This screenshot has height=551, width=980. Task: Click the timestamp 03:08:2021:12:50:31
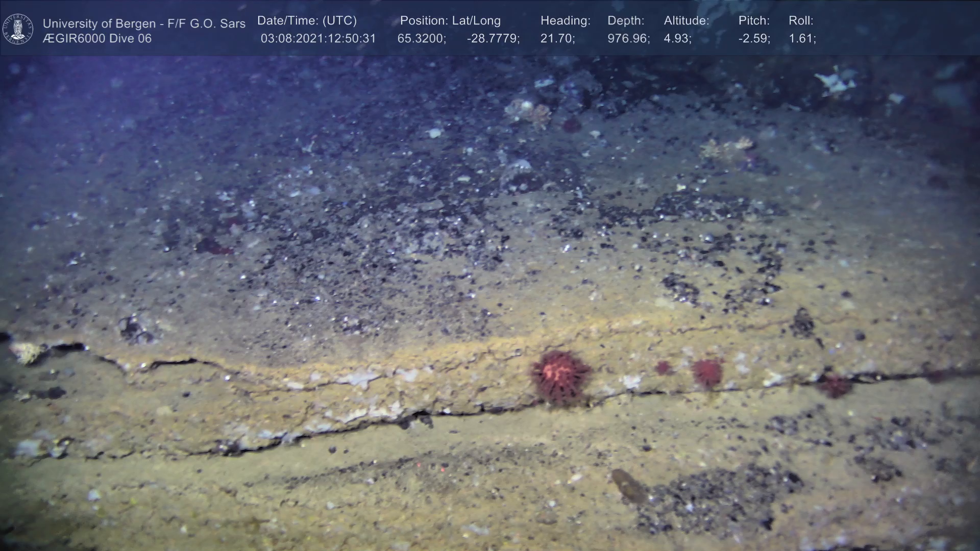click(x=318, y=39)
